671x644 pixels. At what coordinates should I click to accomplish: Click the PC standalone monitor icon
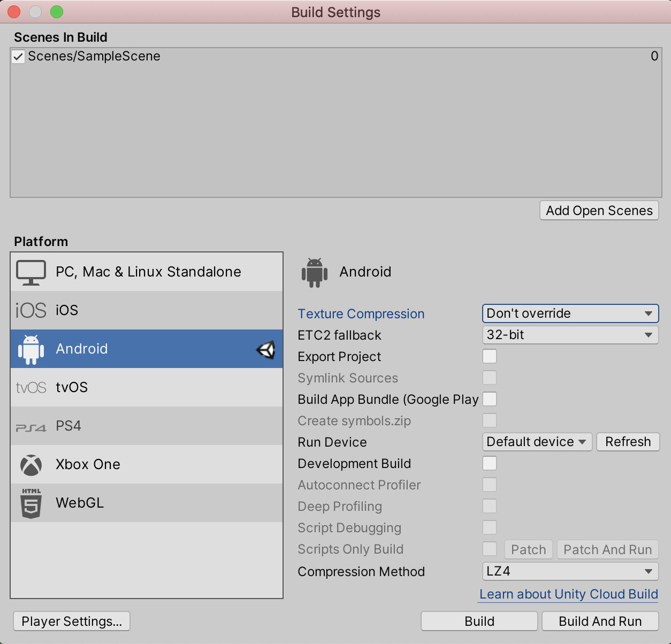click(31, 272)
